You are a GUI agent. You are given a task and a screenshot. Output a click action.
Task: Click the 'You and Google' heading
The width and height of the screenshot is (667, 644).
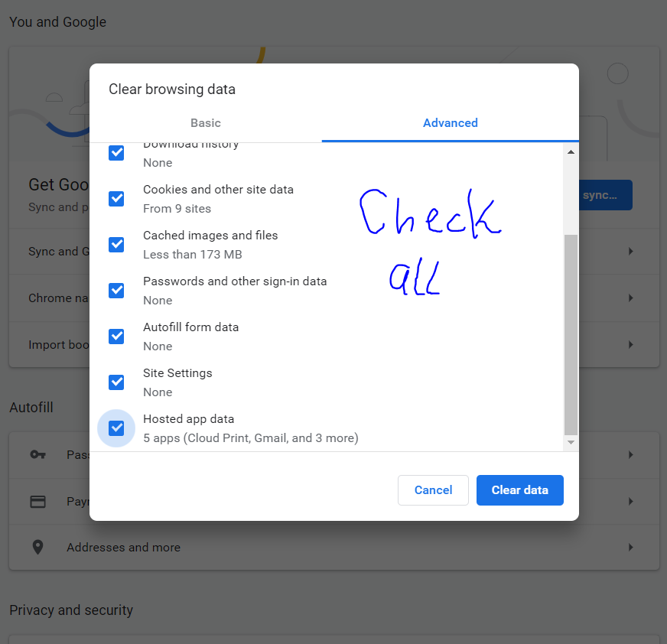click(58, 21)
